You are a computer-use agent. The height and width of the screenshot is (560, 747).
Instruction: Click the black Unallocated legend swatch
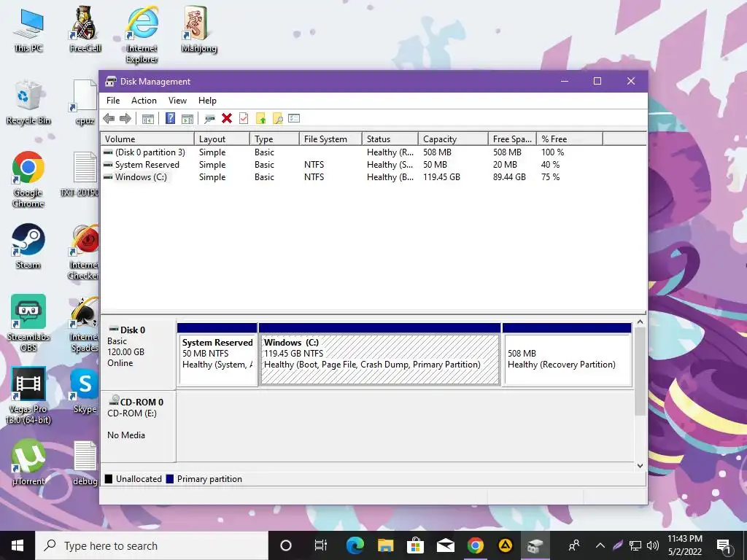coord(109,479)
